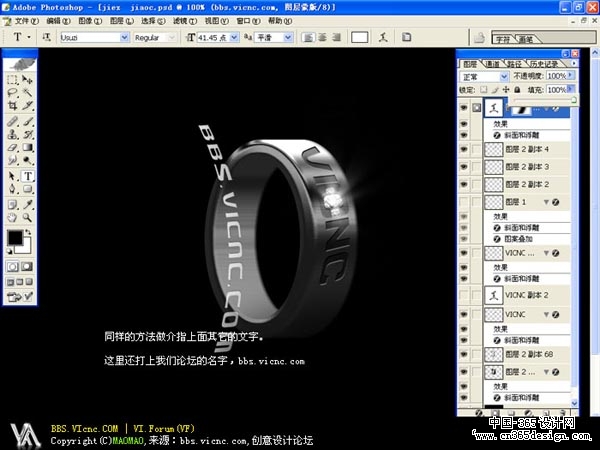
Task: Select the Horizontal Type tool in toolbox
Action: [28, 176]
